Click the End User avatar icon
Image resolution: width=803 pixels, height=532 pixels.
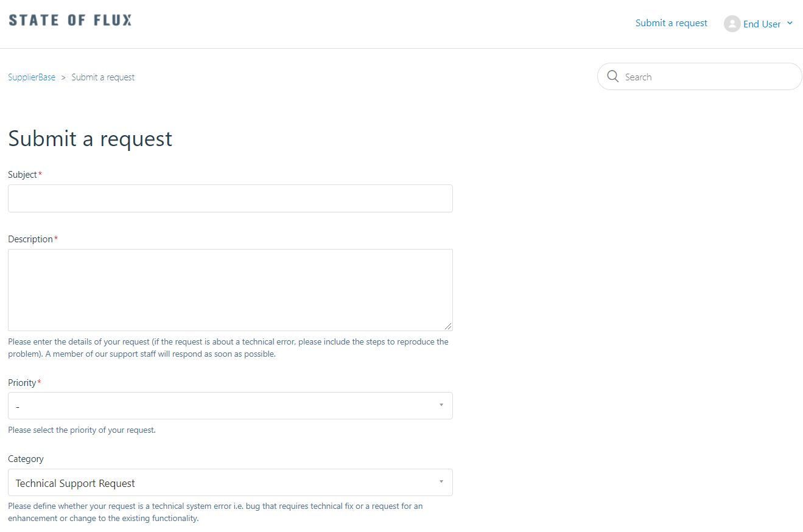(x=732, y=24)
